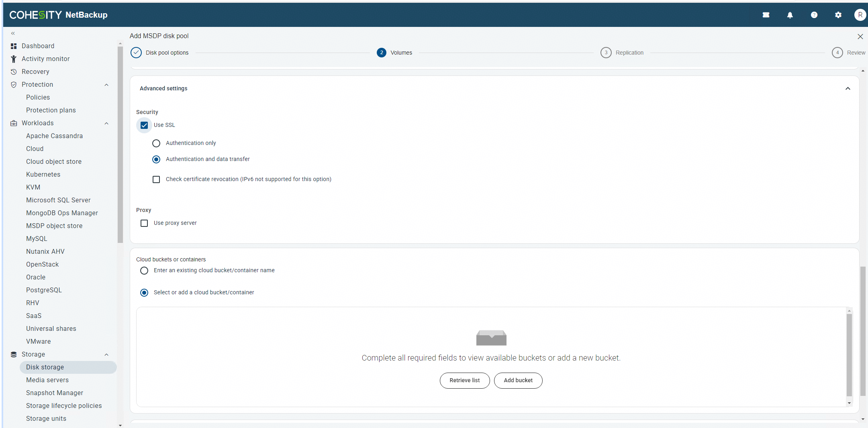Open the user profile avatar R
The height and width of the screenshot is (428, 868).
860,15
